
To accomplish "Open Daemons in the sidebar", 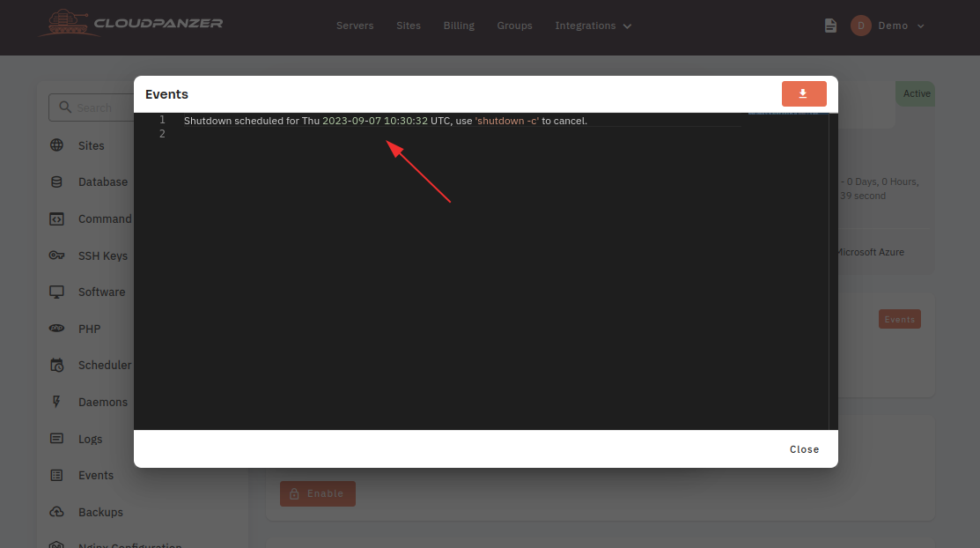I will 102,403.
